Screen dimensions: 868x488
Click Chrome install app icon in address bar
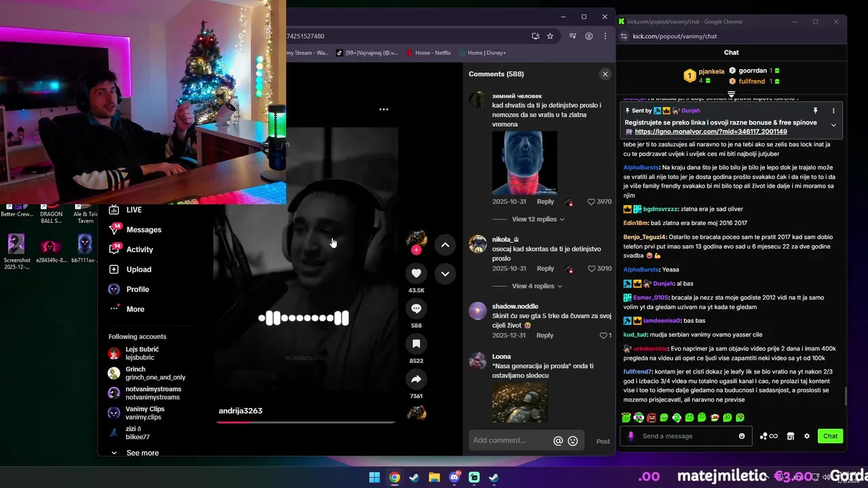pyautogui.click(x=535, y=36)
